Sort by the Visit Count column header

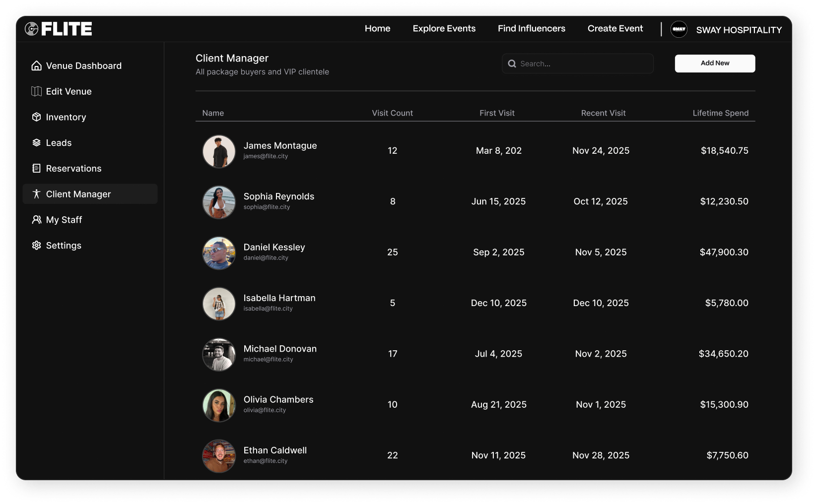[392, 113]
